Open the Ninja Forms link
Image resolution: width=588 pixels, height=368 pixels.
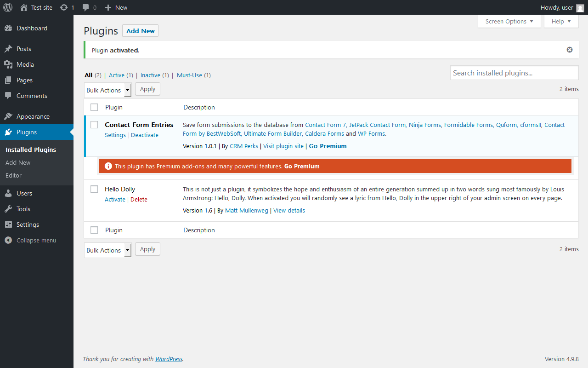tap(425, 125)
